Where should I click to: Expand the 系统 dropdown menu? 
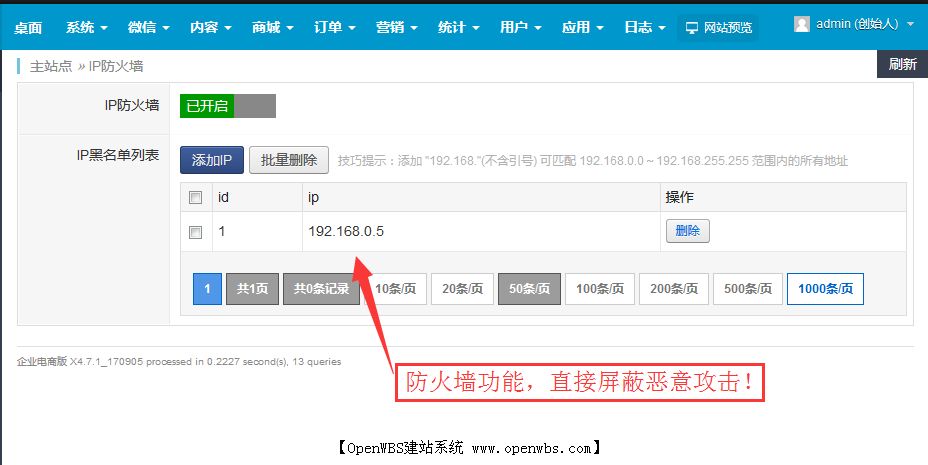pos(87,27)
